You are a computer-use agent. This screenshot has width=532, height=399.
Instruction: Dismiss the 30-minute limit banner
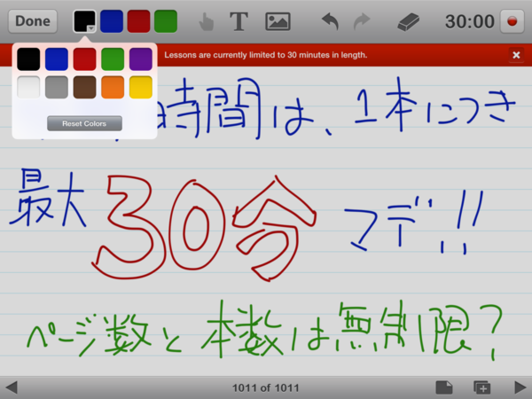(516, 55)
